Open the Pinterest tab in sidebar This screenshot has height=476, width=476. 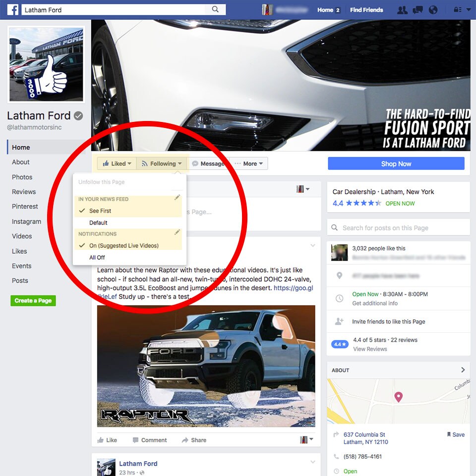[25, 206]
